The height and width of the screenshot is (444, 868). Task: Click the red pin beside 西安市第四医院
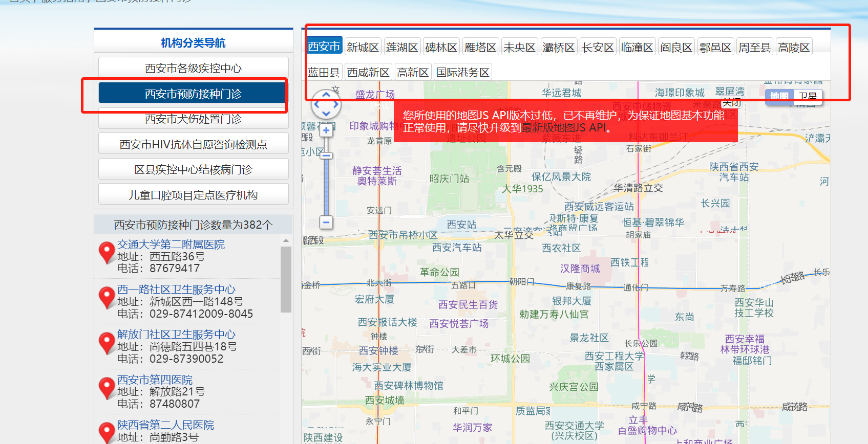pos(107,388)
